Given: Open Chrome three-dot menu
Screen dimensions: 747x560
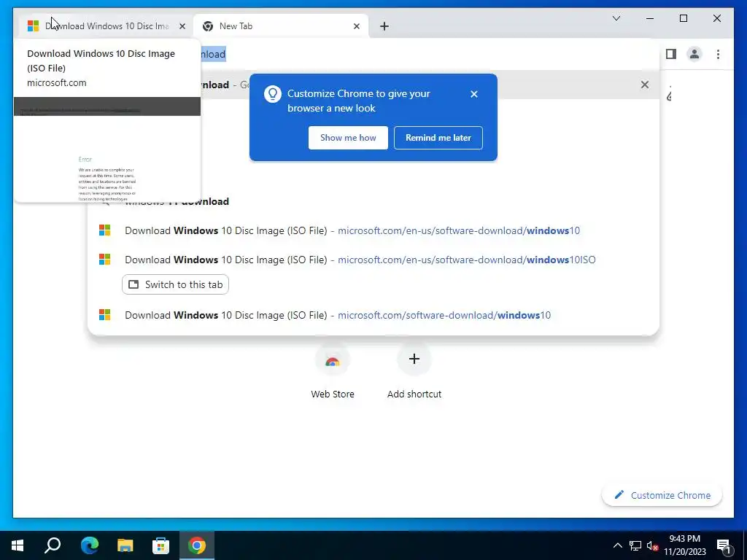Looking at the screenshot, I should (718, 54).
